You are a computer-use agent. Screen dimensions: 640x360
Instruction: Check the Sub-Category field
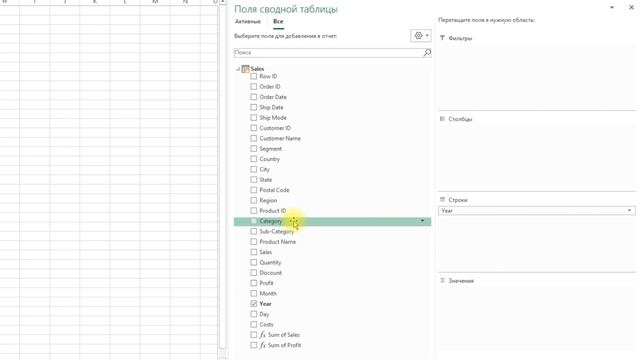[253, 231]
